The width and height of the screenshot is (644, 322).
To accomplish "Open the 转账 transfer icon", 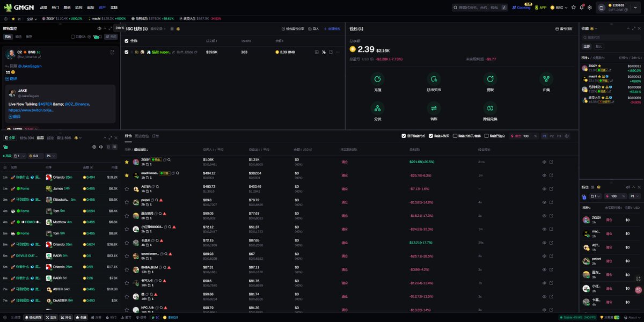I will click(433, 108).
